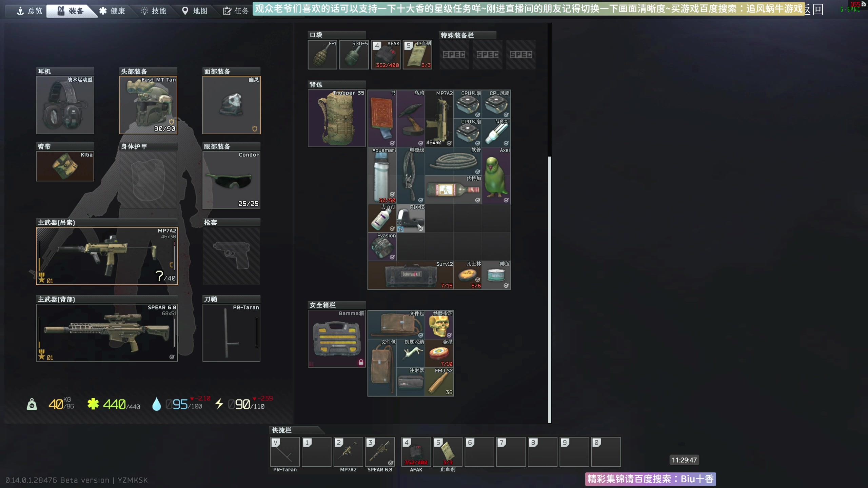Select the SPEAR 6.8 back weapon
Viewport: 868px width, 488px height.
(x=107, y=333)
